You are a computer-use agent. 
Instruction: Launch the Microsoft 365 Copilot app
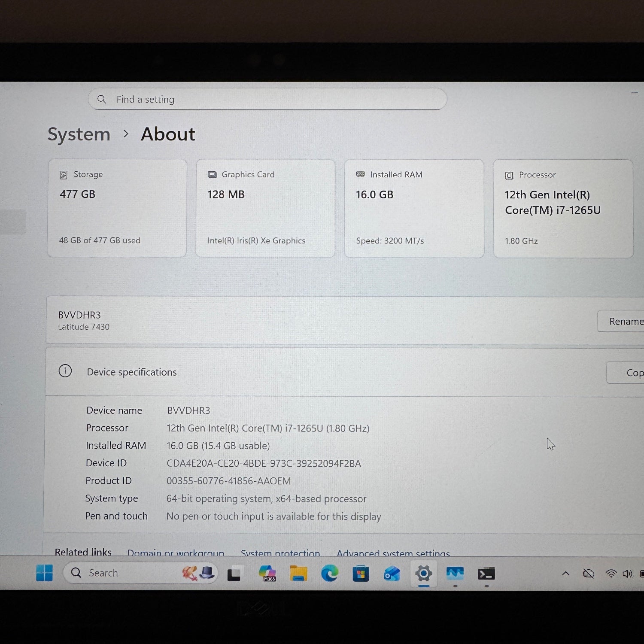point(267,573)
